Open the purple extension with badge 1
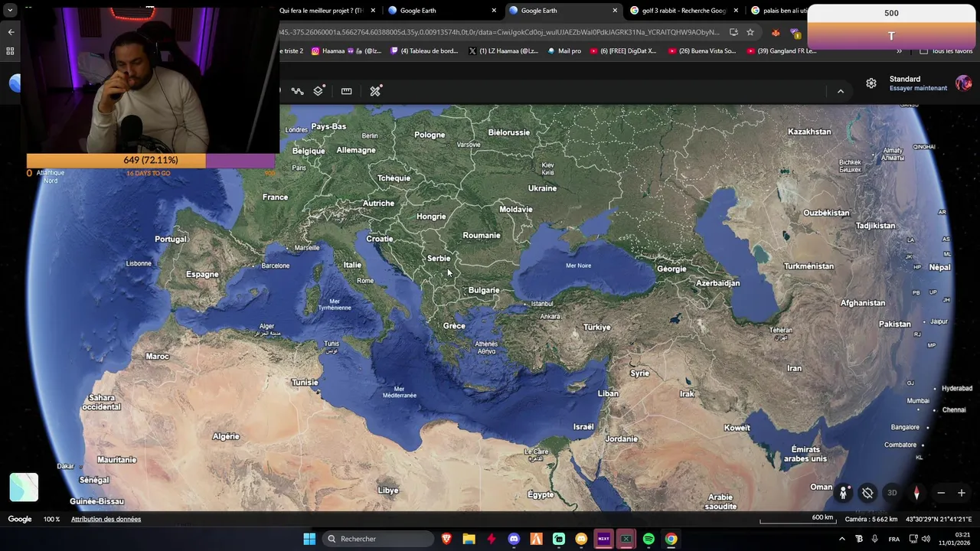Image resolution: width=980 pixels, height=551 pixels. (x=795, y=33)
